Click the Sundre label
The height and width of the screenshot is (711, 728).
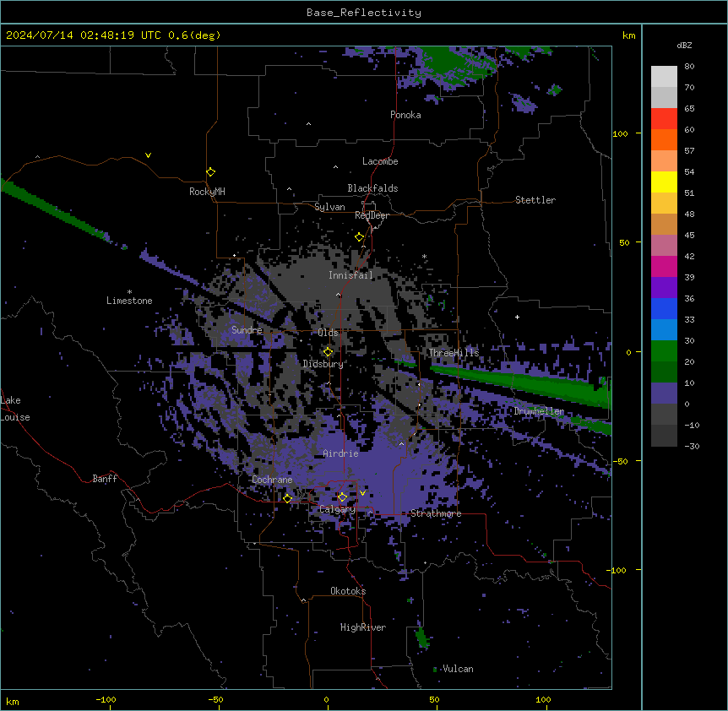coord(247,330)
